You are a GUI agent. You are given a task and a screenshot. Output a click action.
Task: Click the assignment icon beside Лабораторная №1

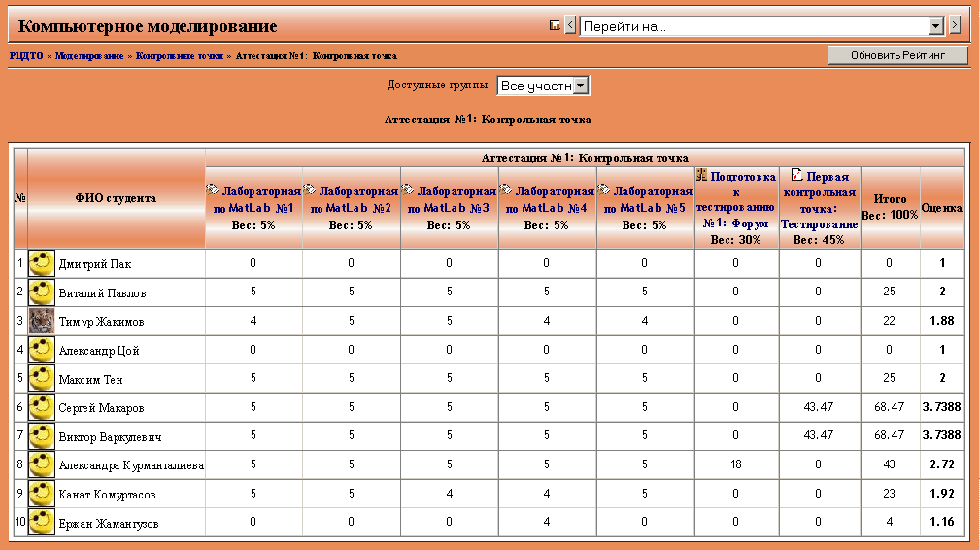coord(213,189)
